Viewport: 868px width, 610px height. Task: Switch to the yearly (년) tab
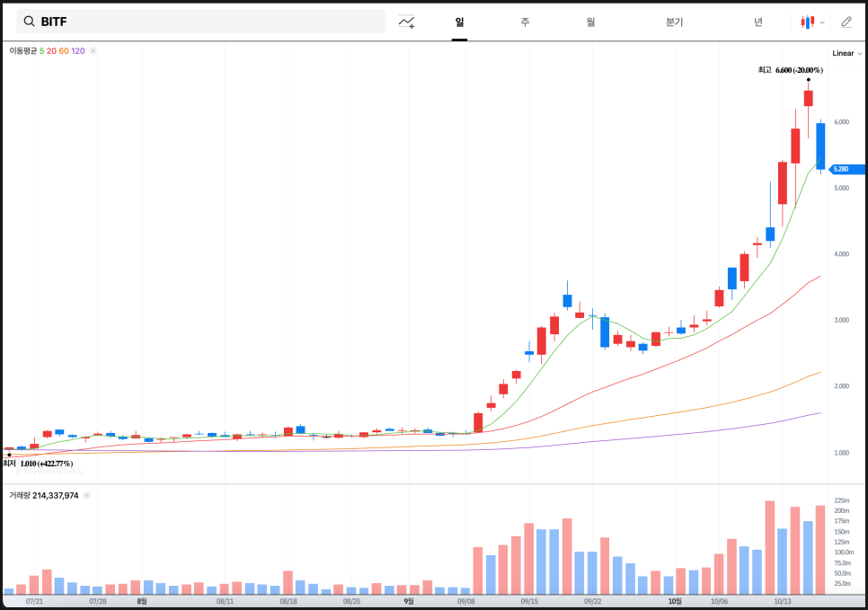(x=758, y=22)
